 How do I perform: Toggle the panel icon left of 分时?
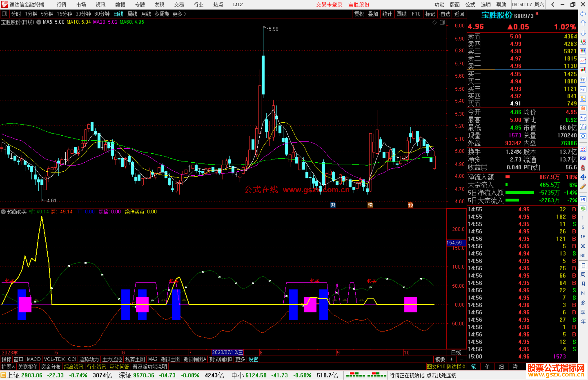[5, 14]
